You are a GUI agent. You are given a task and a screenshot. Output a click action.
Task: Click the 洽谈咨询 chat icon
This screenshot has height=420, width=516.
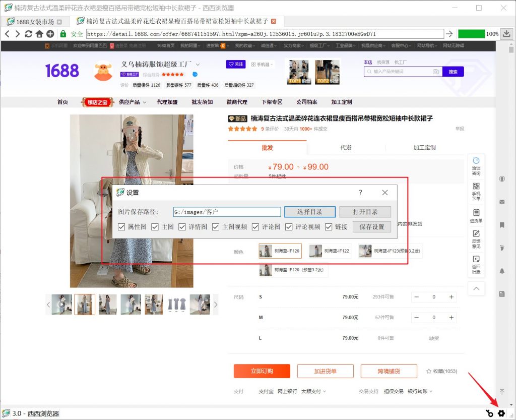(x=476, y=165)
